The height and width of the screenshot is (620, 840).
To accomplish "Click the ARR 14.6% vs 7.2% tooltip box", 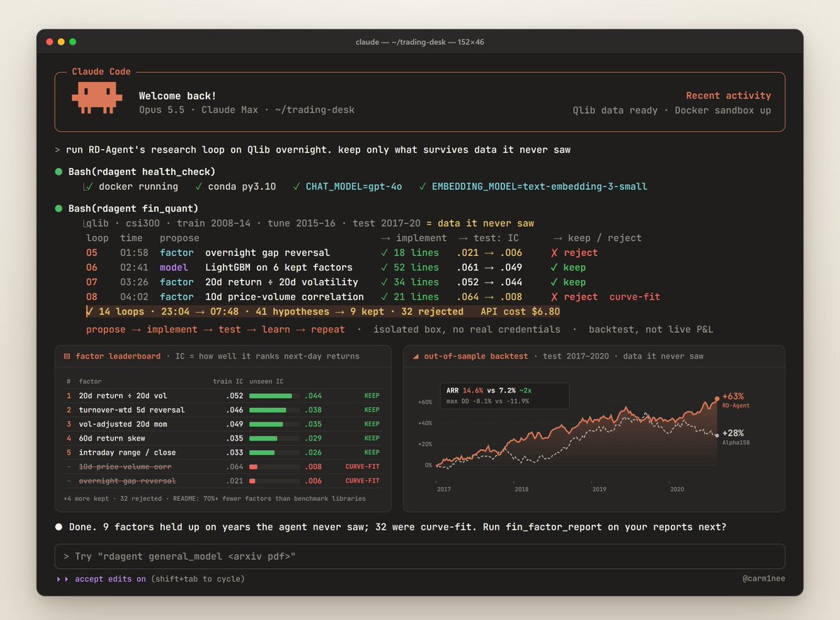I will click(504, 395).
